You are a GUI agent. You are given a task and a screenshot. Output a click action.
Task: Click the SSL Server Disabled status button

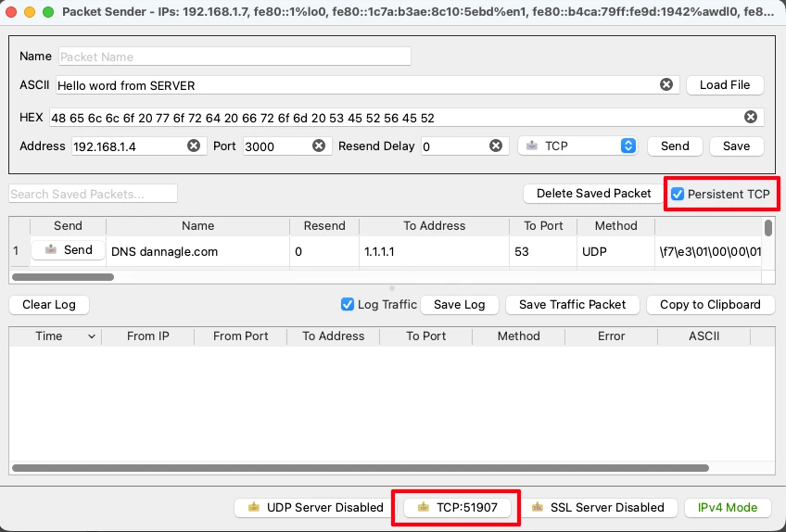[x=598, y=507]
